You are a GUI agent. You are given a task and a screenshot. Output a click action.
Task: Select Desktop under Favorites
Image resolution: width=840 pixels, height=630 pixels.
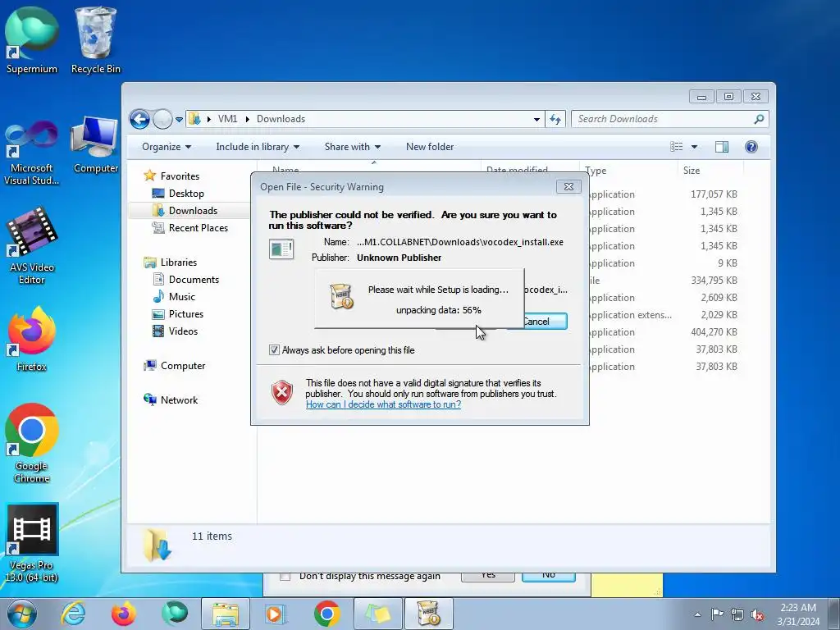186,194
